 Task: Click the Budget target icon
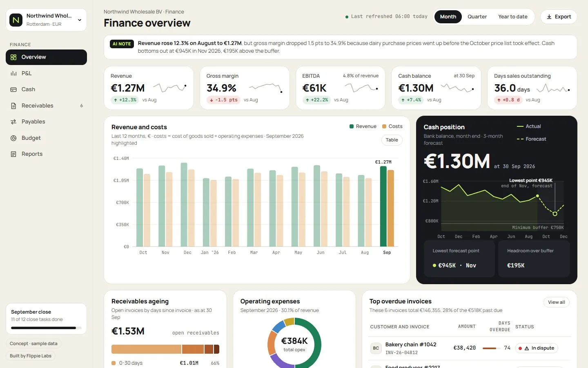click(13, 138)
